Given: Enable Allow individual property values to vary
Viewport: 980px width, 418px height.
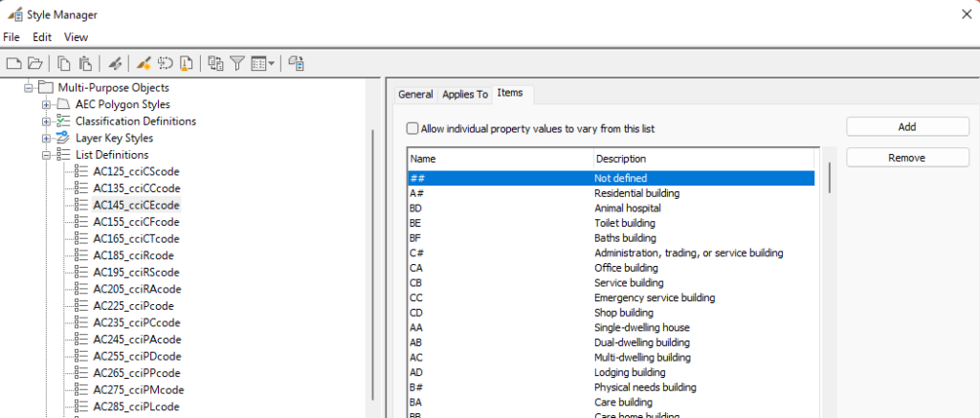Looking at the screenshot, I should [412, 129].
